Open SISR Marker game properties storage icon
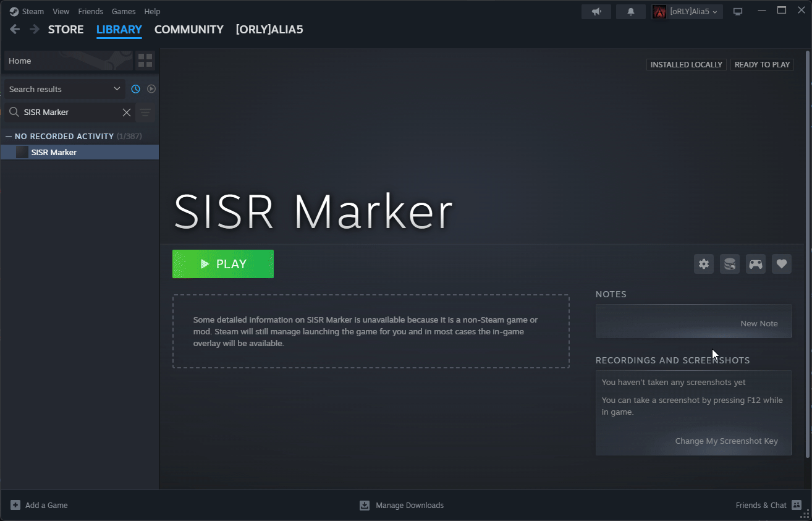The height and width of the screenshot is (521, 812). click(730, 264)
